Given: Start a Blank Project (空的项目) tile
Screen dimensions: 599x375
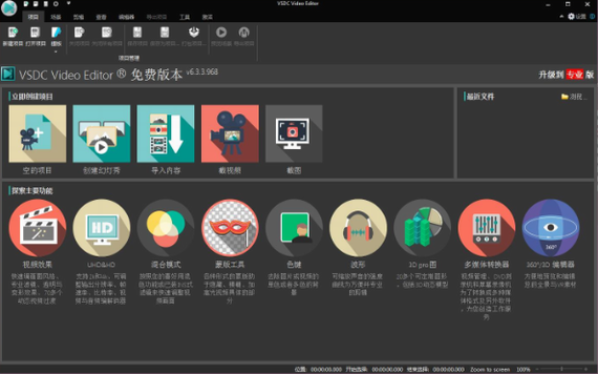Looking at the screenshot, I should [37, 134].
